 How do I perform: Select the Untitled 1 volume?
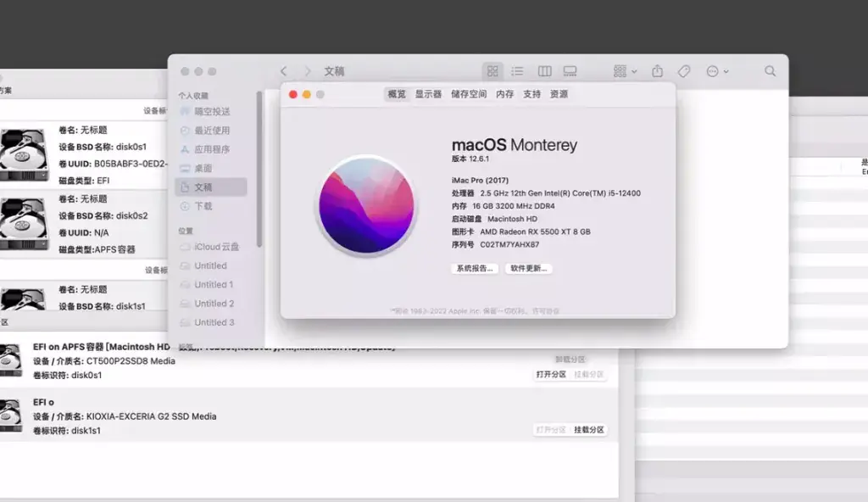click(x=214, y=284)
